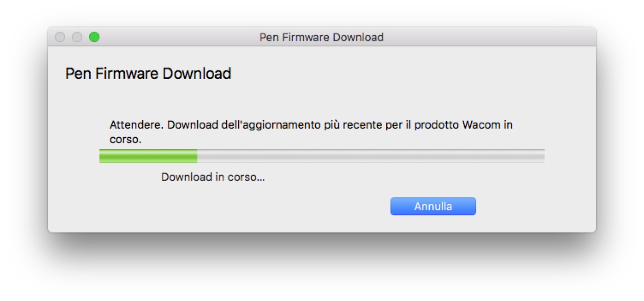644x301 pixels.
Task: Click the "Download in corso..." status label
Action: coord(213,177)
